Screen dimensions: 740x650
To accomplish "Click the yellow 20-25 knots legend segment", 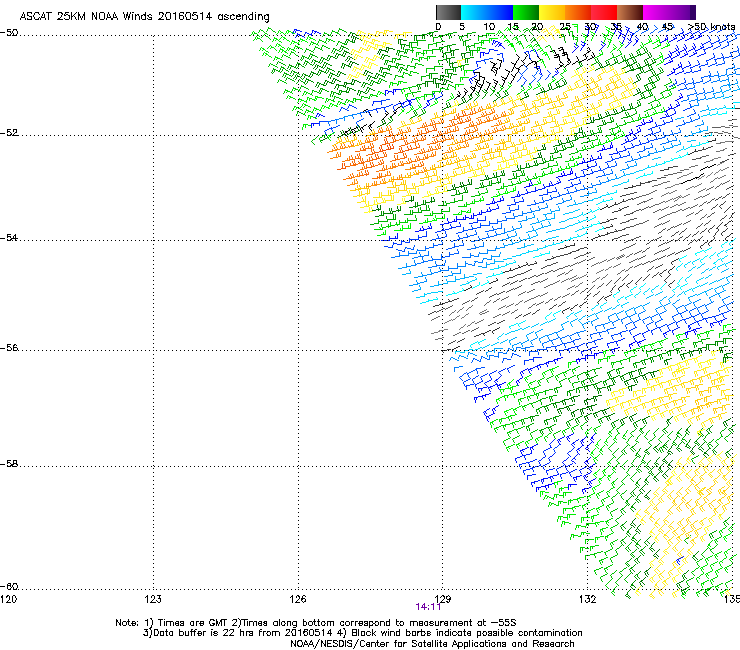I will (552, 12).
